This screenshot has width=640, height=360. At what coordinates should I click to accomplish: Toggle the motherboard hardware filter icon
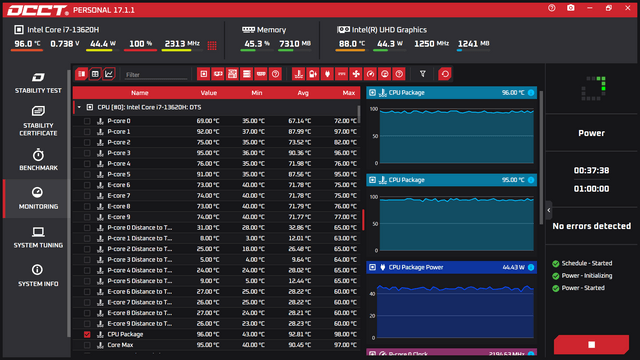232,74
